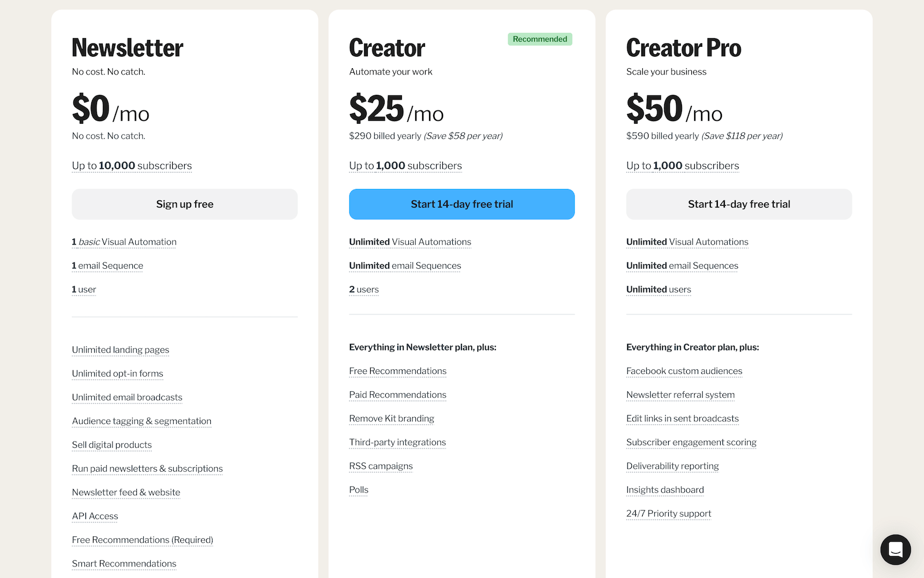
Task: Click Free Recommendations in Creator plan
Action: [398, 371]
